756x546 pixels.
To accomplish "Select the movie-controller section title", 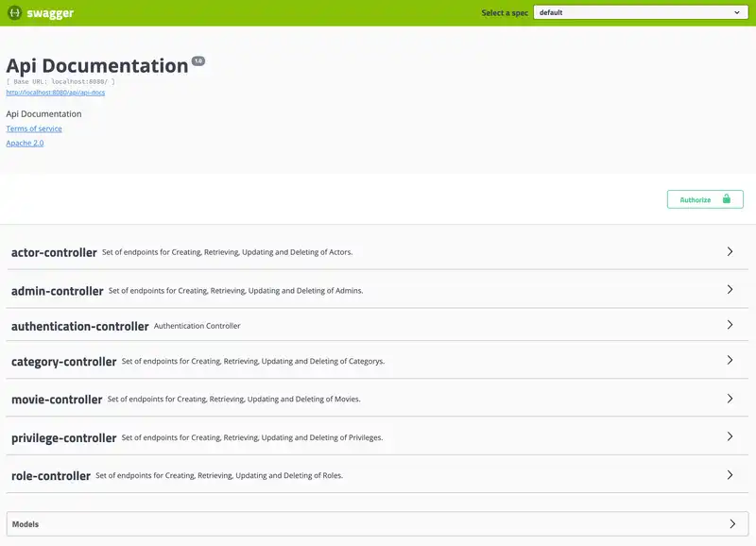I will [57, 400].
